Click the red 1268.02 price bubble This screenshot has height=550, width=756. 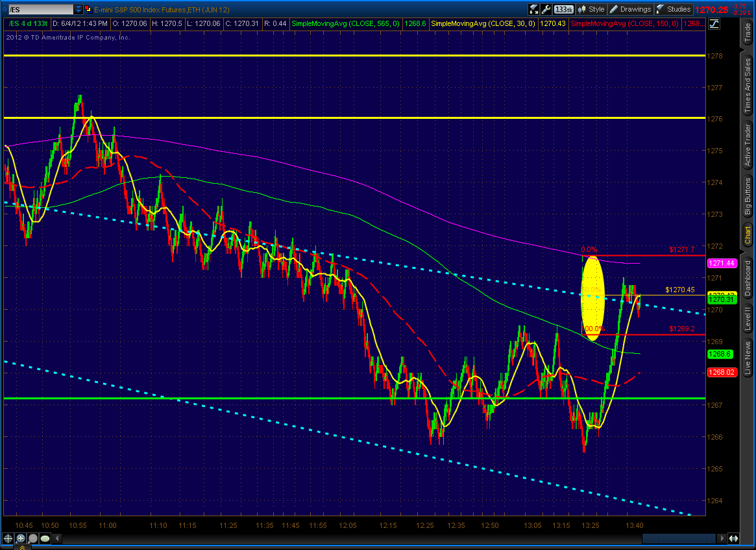722,373
